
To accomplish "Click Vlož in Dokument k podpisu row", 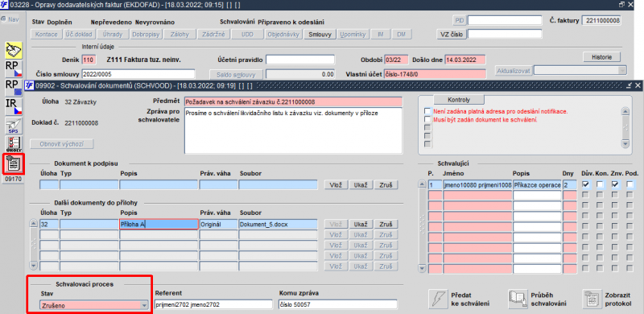I will click(x=336, y=185).
